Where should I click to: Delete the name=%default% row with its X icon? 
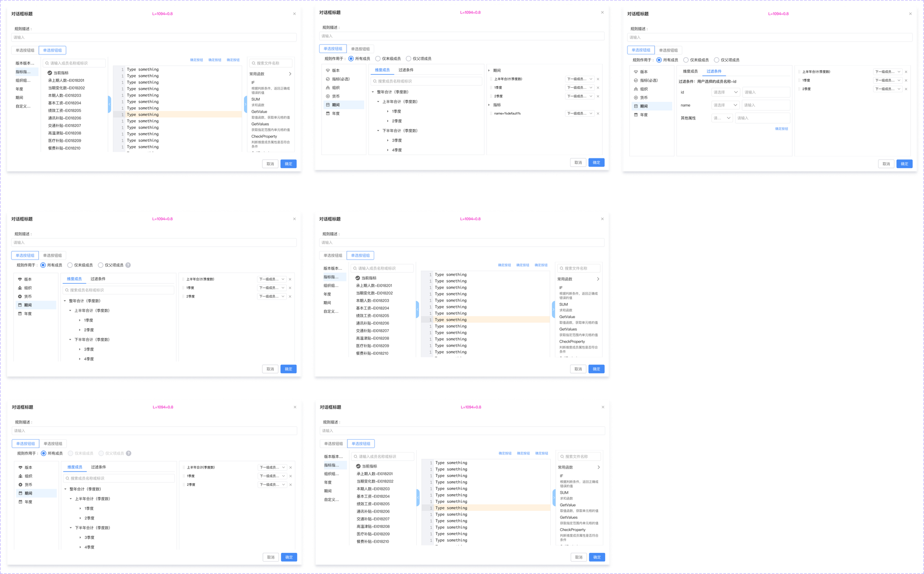pos(598,114)
